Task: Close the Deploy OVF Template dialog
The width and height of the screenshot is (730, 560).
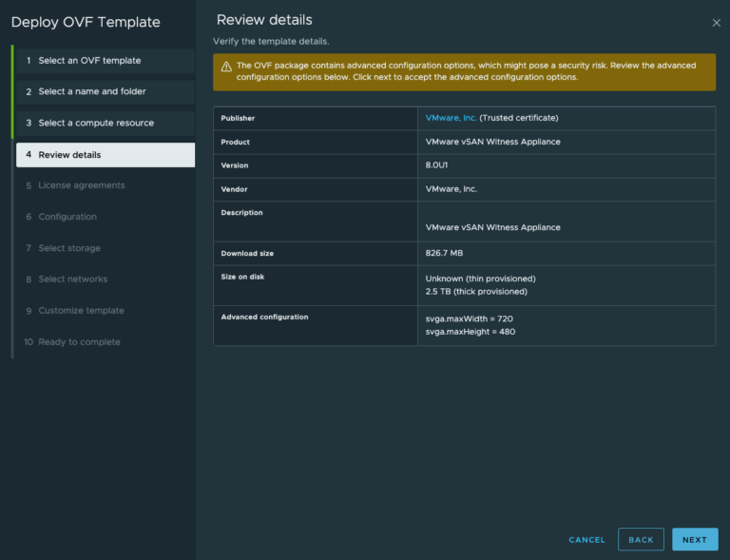Action: point(716,22)
